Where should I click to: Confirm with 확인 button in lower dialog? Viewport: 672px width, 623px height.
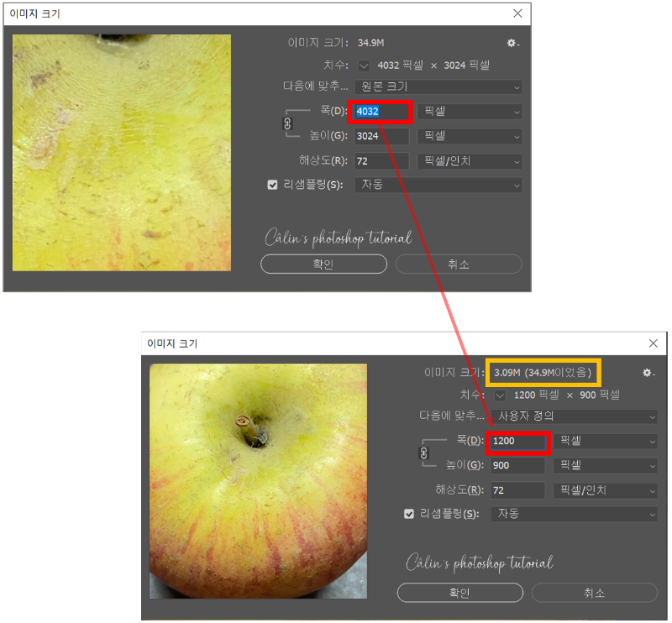460,594
